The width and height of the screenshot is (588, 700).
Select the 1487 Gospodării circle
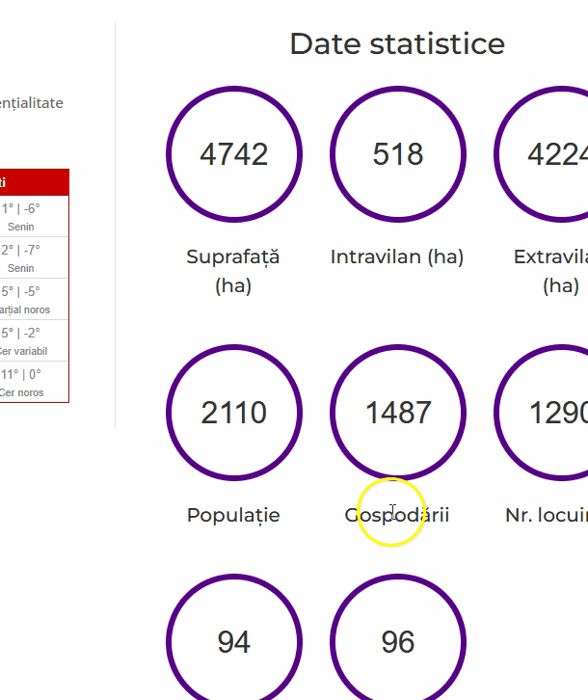coord(397,413)
